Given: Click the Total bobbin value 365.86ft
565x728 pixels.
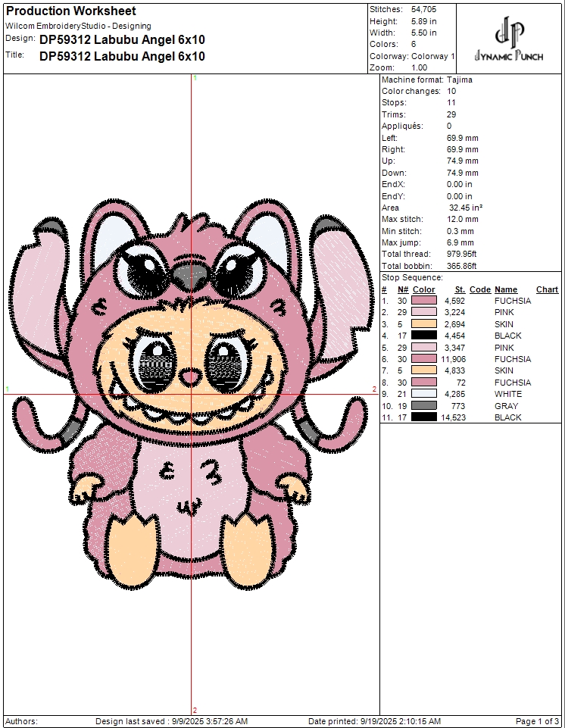Looking at the screenshot, I should click(461, 266).
